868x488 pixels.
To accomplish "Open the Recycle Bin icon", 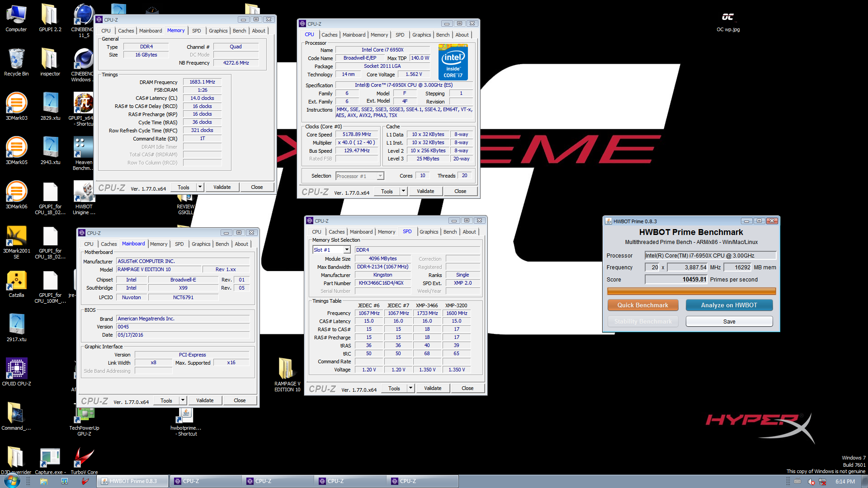I will click(16, 62).
